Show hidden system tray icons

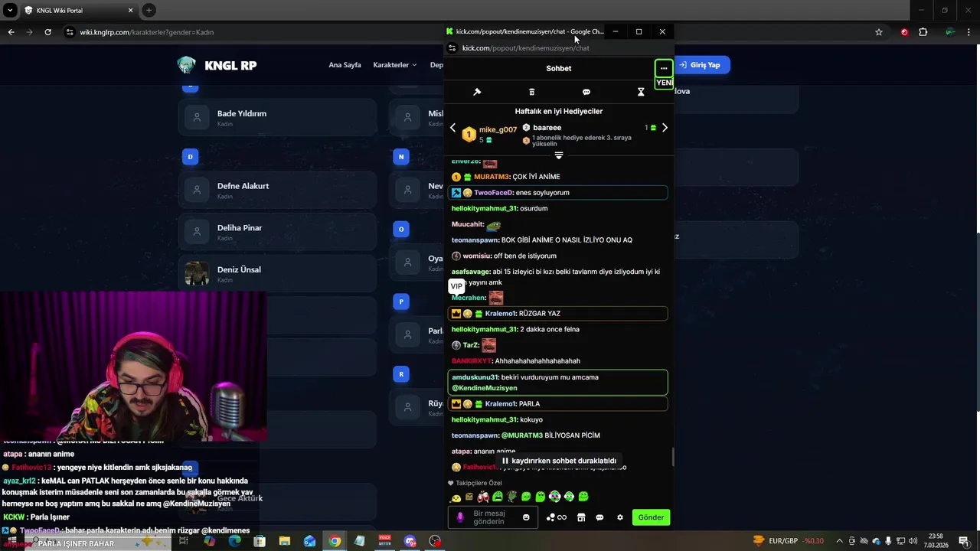coord(839,541)
